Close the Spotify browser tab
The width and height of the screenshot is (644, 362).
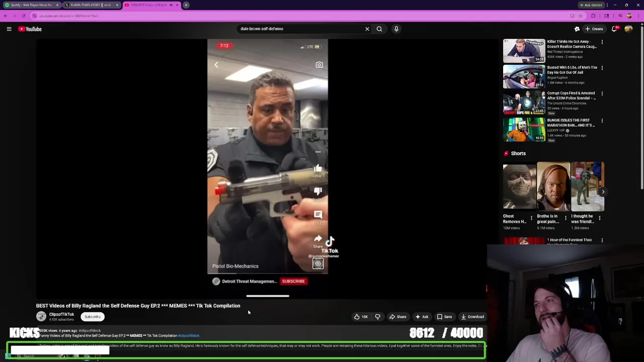click(57, 5)
